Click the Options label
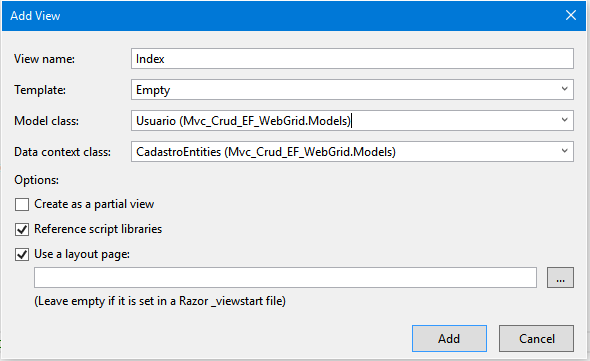Image resolution: width=590 pixels, height=361 pixels. pyautogui.click(x=36, y=180)
